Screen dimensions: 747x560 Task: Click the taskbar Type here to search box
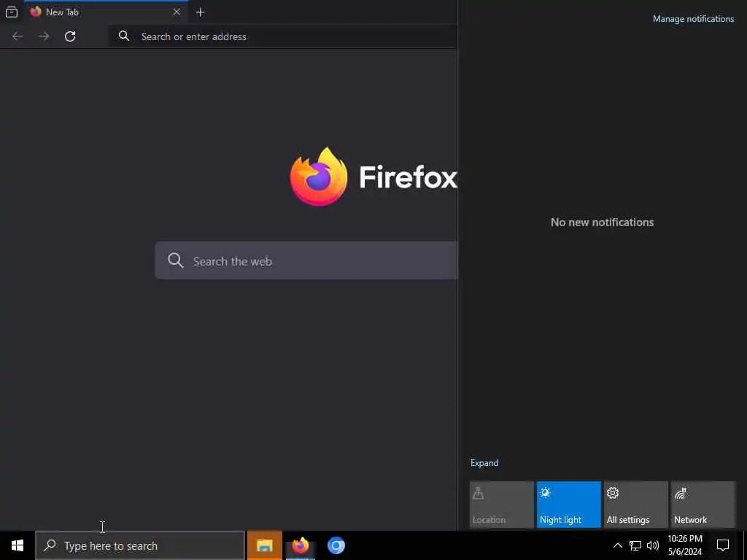coord(140,545)
